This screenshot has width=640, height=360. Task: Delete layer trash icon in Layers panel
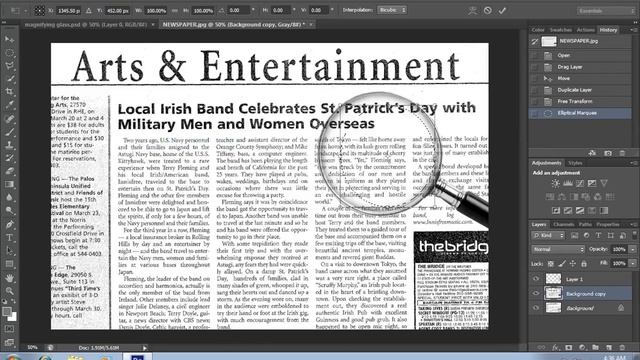pyautogui.click(x=622, y=347)
